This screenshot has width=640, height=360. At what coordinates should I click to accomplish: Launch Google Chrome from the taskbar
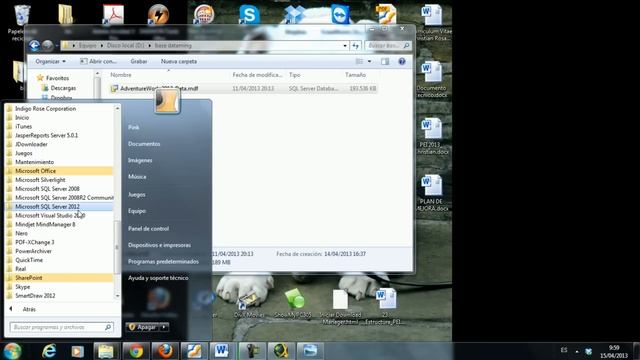[x=136, y=351]
